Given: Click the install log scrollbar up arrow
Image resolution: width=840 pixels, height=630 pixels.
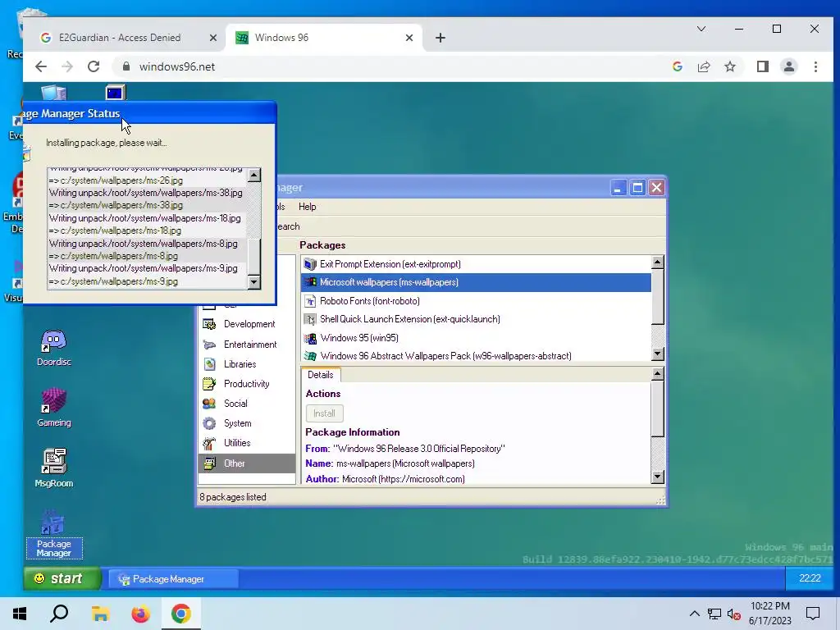Looking at the screenshot, I should tap(254, 175).
